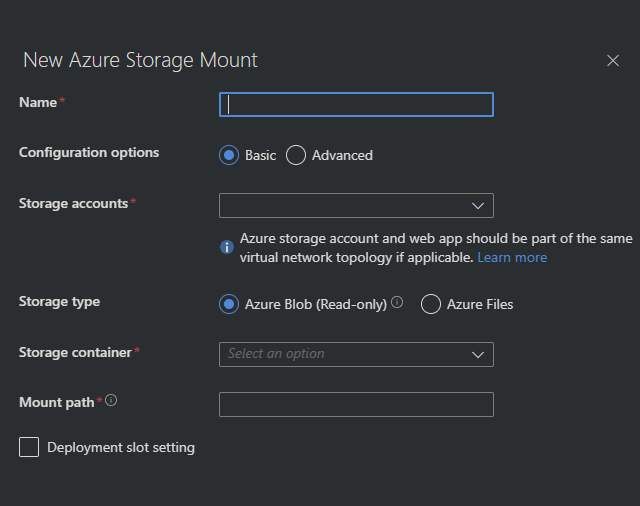
Task: Open the Storage accounts dropdown
Action: [x=356, y=205]
